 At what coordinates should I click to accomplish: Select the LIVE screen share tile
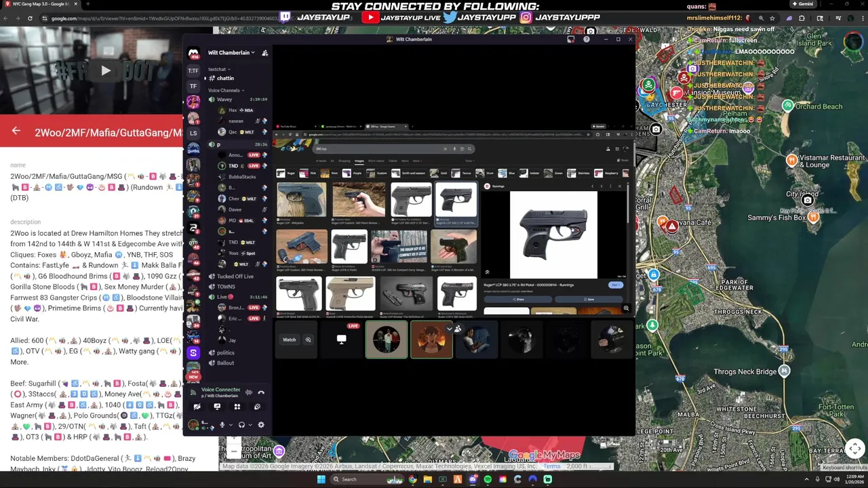[342, 339]
